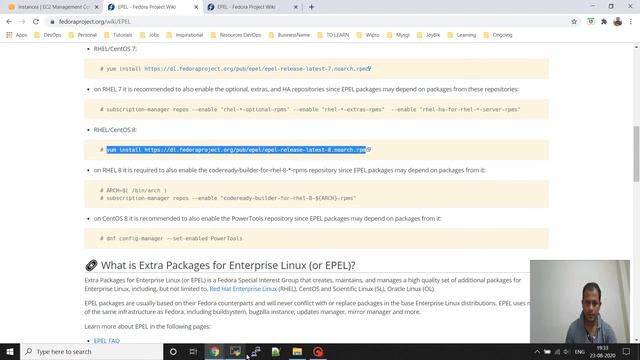
Task: Reload the current page
Action: tap(36, 22)
